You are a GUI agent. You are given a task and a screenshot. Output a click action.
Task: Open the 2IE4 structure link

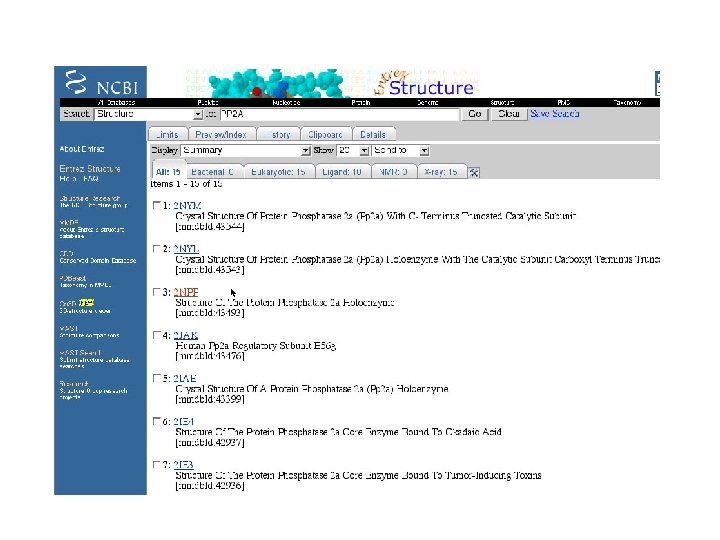point(184,421)
